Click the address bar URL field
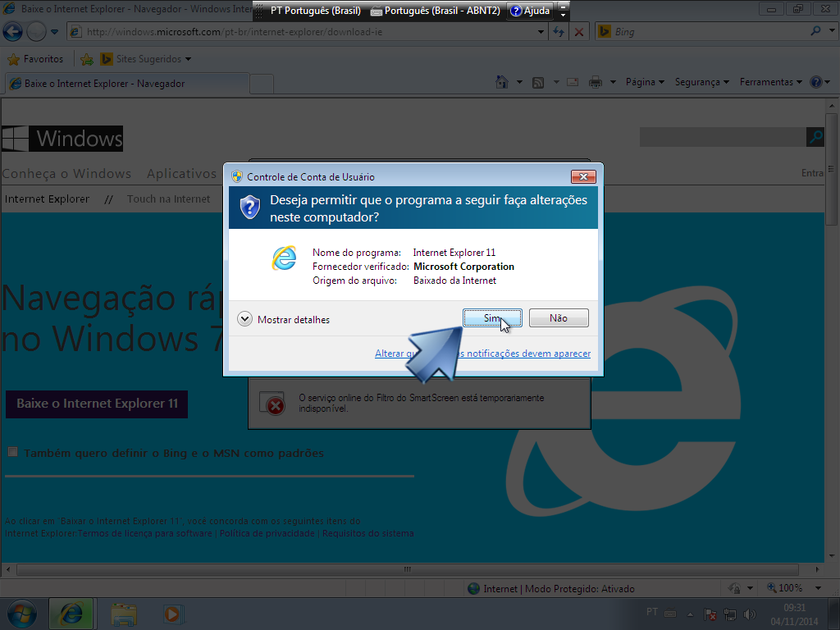This screenshot has height=630, width=840. pos(303,32)
